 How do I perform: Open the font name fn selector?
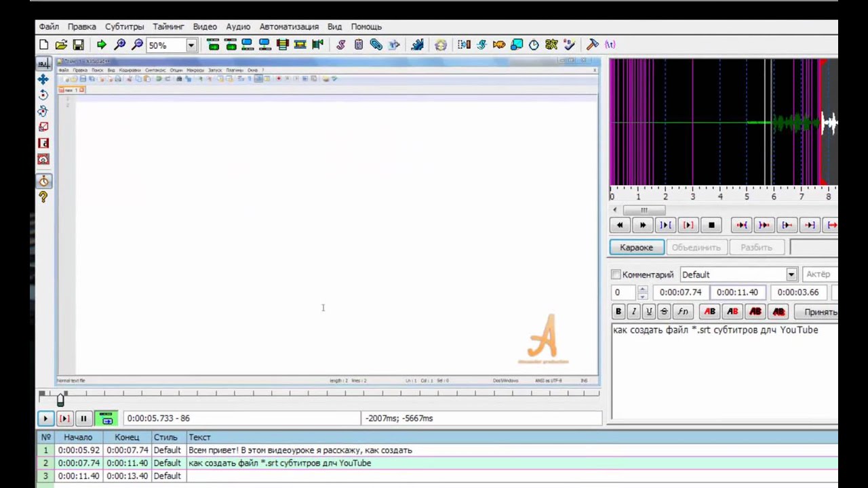[682, 312]
